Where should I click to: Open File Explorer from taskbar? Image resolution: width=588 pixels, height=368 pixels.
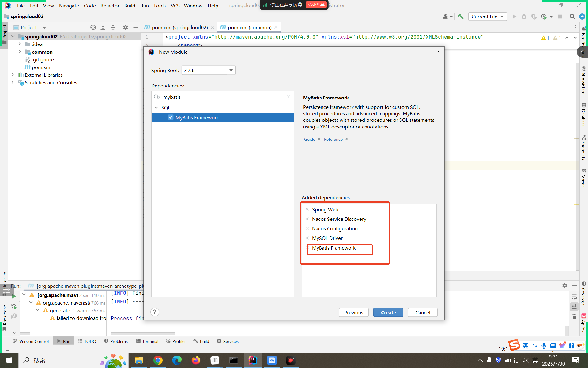tap(139, 360)
